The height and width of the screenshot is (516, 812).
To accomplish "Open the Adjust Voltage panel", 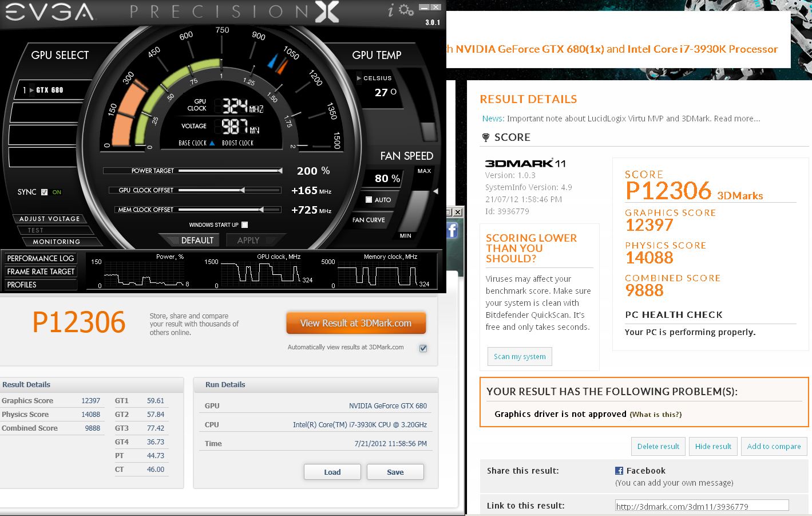I will pyautogui.click(x=50, y=219).
